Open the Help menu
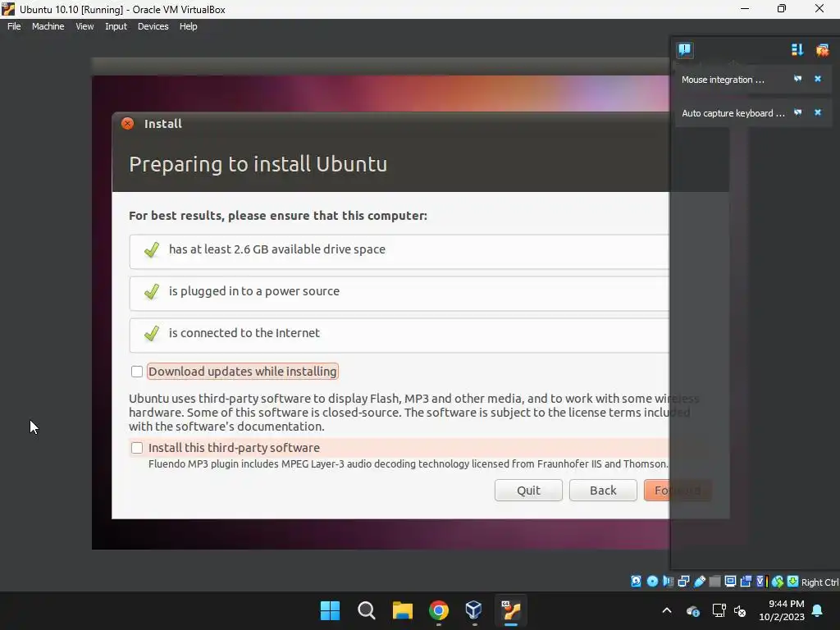Viewport: 840px width, 630px height. pyautogui.click(x=188, y=26)
